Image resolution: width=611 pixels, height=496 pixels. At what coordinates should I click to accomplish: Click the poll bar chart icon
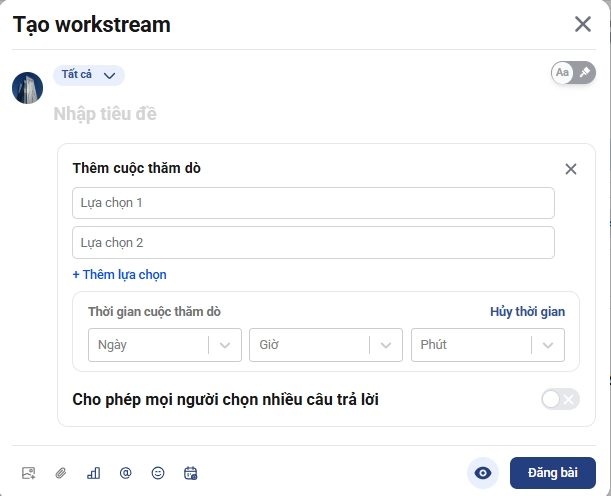click(x=93, y=473)
